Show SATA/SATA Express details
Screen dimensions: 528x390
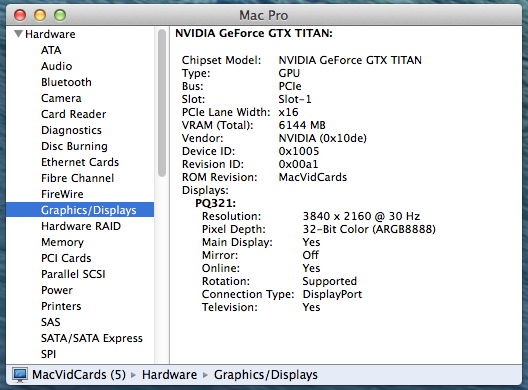[92, 338]
